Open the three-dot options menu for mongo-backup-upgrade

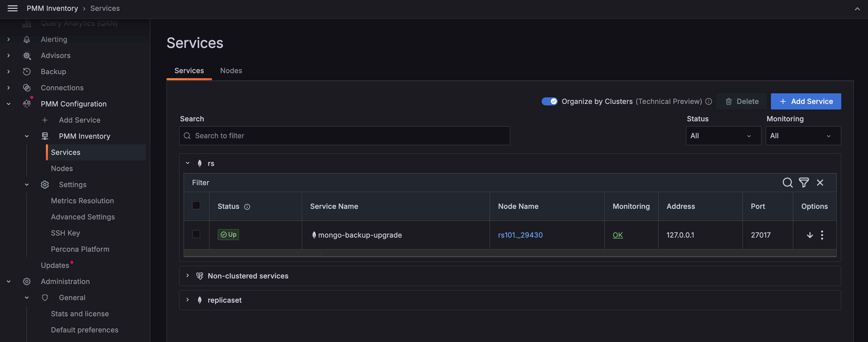pyautogui.click(x=822, y=235)
